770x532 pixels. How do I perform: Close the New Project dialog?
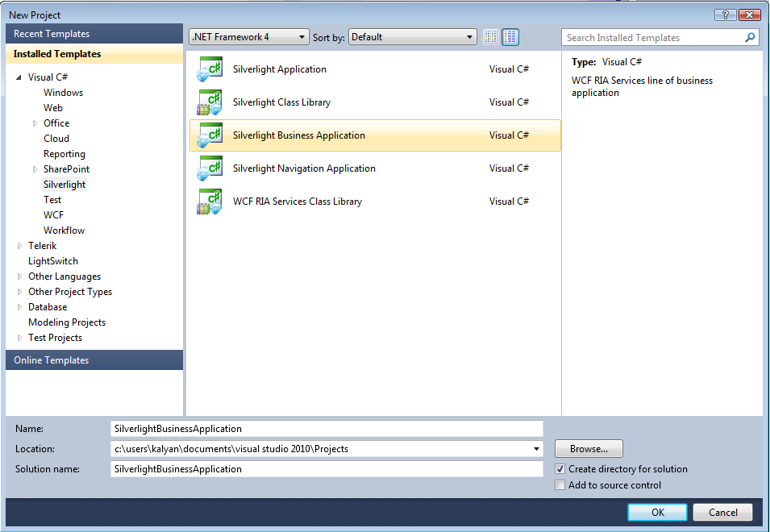tap(749, 15)
